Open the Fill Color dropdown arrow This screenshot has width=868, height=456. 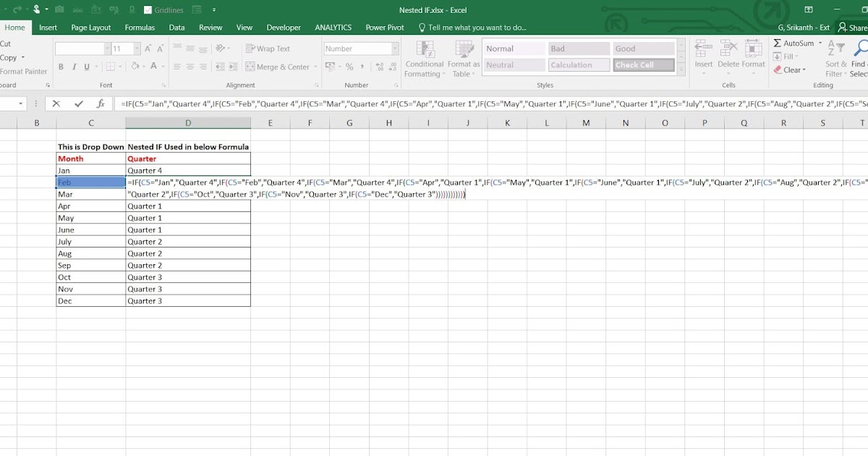144,67
